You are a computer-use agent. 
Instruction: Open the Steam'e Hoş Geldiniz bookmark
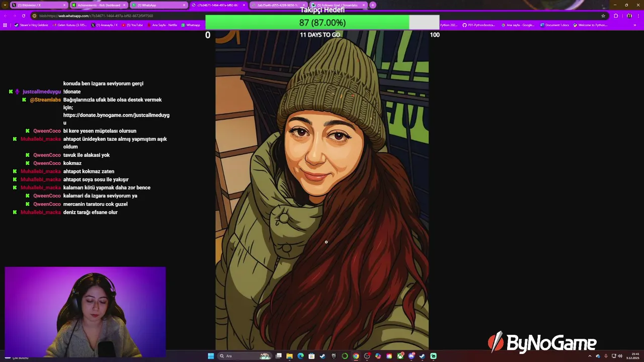31,25
